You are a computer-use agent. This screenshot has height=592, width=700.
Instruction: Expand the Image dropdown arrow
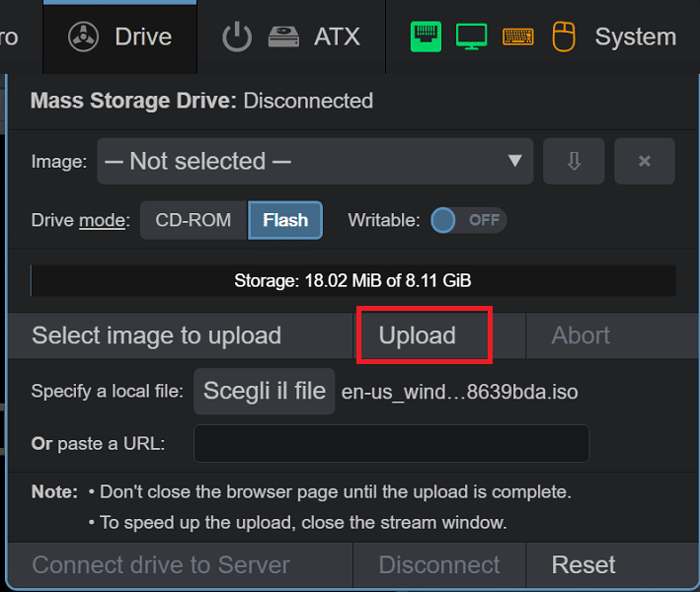tap(514, 161)
